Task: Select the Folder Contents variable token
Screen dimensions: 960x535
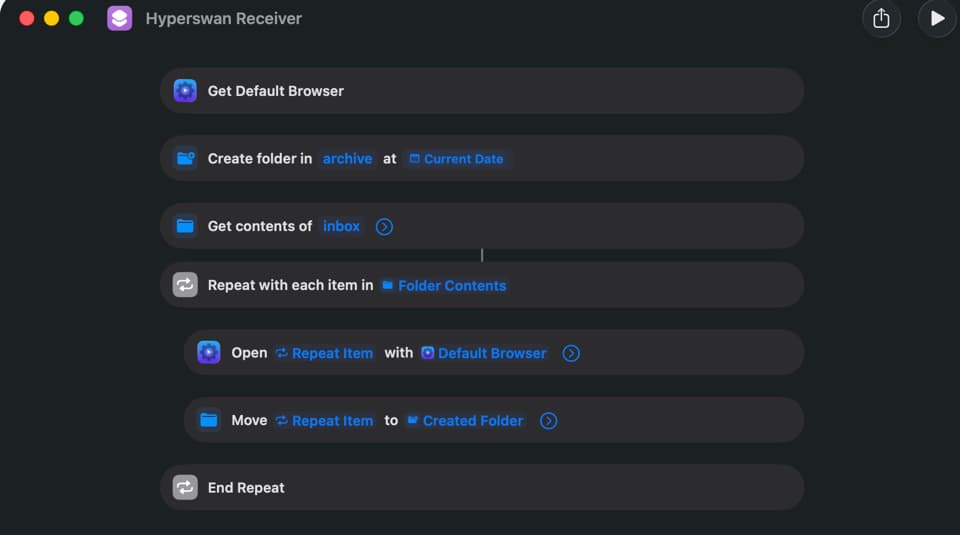Action: tap(444, 285)
